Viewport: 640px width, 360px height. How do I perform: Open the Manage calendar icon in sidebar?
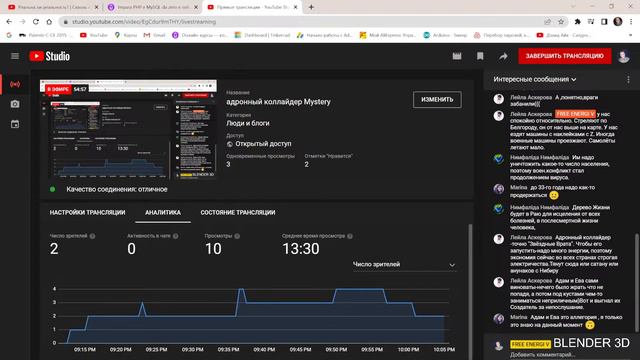15,124
